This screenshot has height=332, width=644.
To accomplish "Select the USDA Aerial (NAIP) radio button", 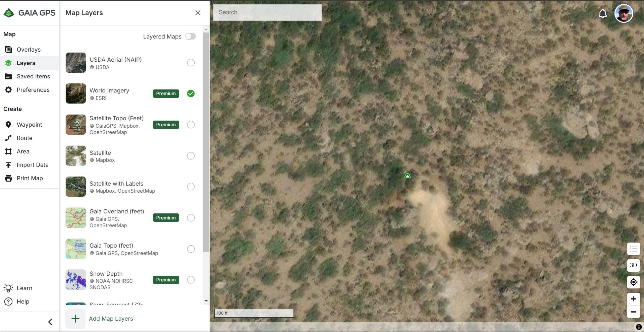I will tap(191, 63).
